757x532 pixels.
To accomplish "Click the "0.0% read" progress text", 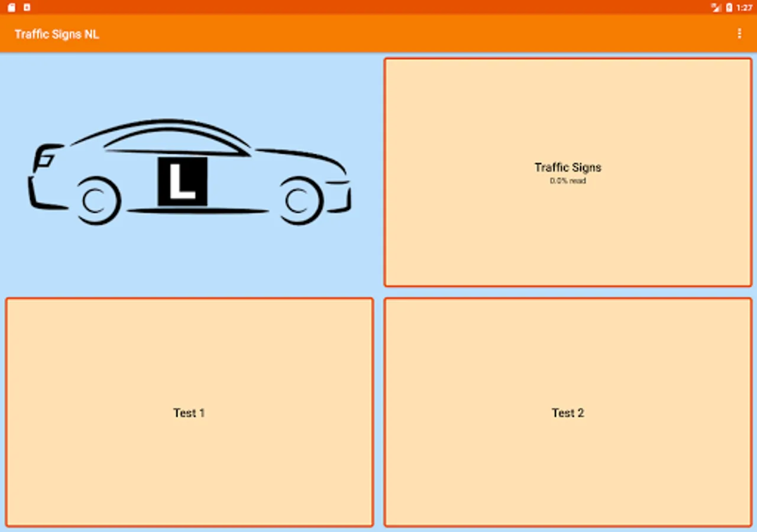I will (568, 181).
